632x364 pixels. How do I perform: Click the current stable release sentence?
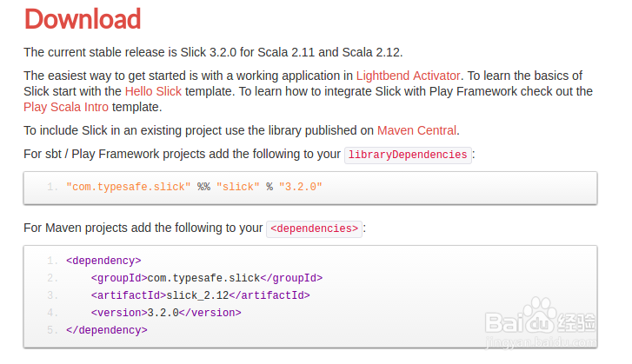(213, 52)
